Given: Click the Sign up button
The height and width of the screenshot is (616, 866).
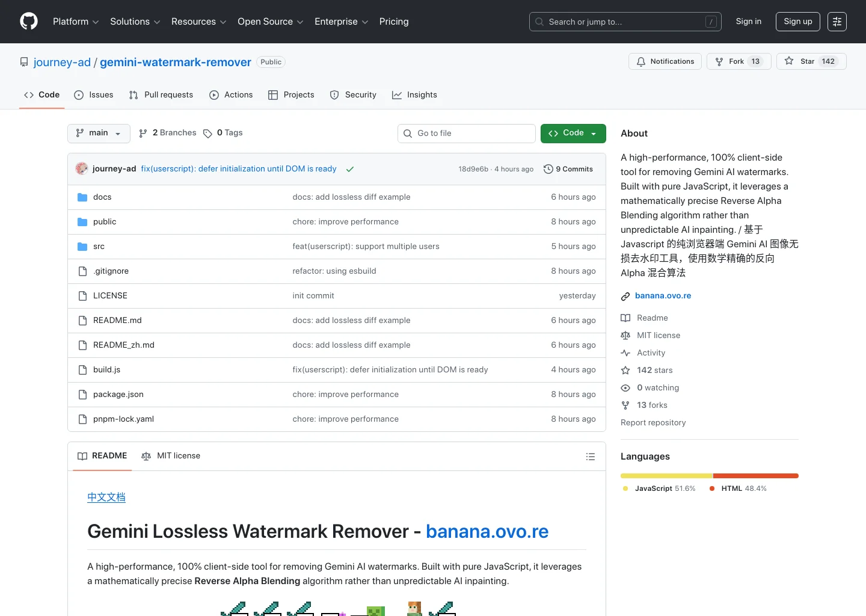Looking at the screenshot, I should click(797, 22).
